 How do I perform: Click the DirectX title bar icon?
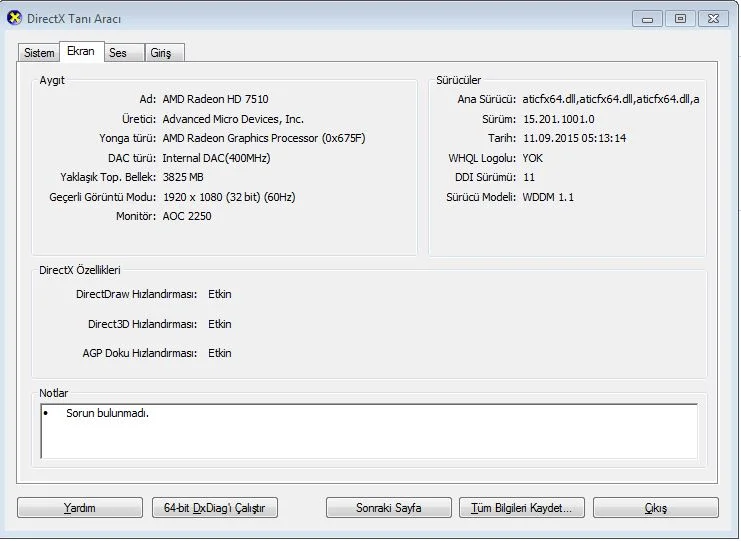(15, 18)
